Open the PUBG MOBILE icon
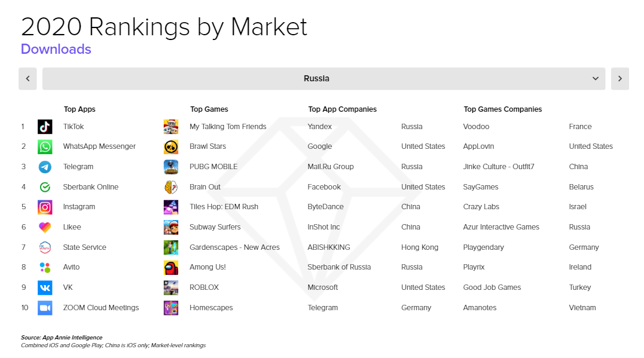 click(172, 166)
